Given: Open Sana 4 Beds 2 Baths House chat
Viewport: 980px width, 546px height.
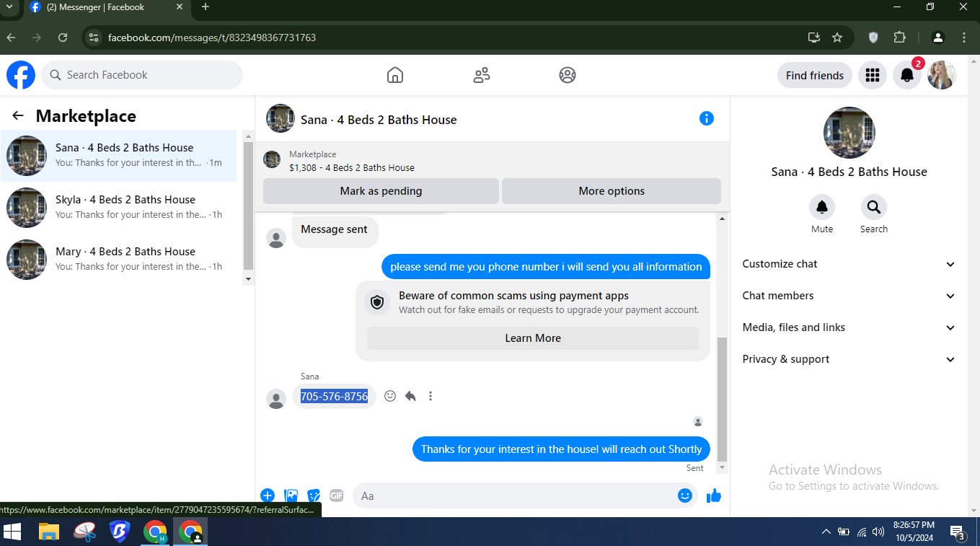Looking at the screenshot, I should click(119, 156).
